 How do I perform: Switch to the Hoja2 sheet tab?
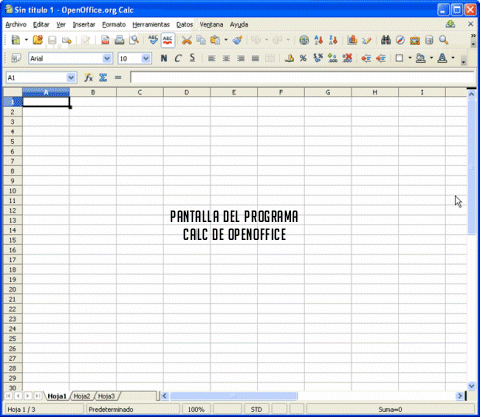[x=82, y=396]
